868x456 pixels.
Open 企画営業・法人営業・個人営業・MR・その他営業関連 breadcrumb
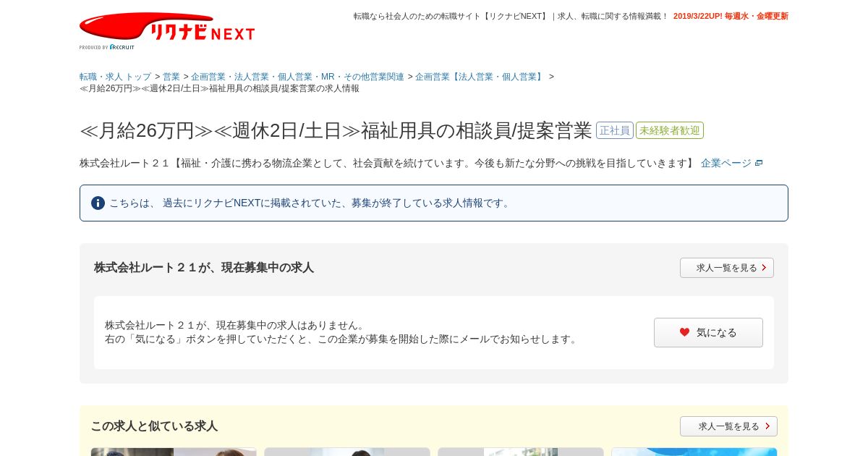tap(298, 77)
